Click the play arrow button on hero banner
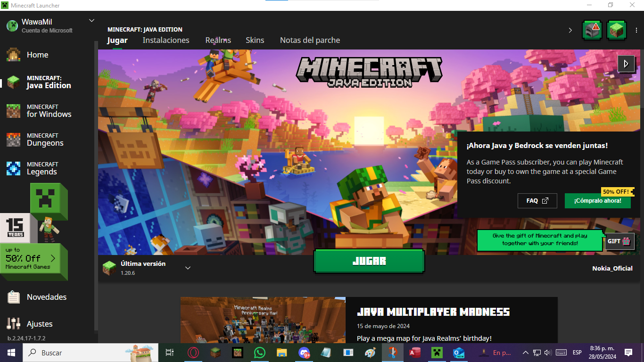Screen dimensions: 644x362 pos(625,64)
